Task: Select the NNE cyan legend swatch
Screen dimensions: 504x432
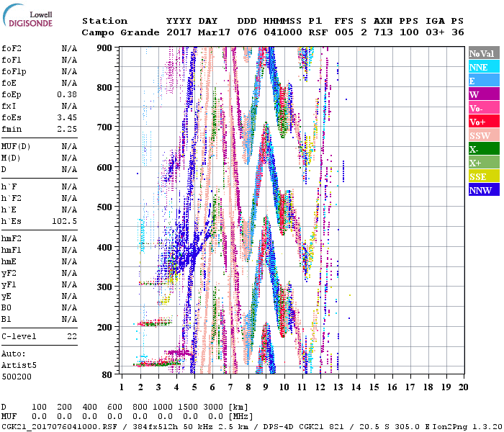Action: 484,67
